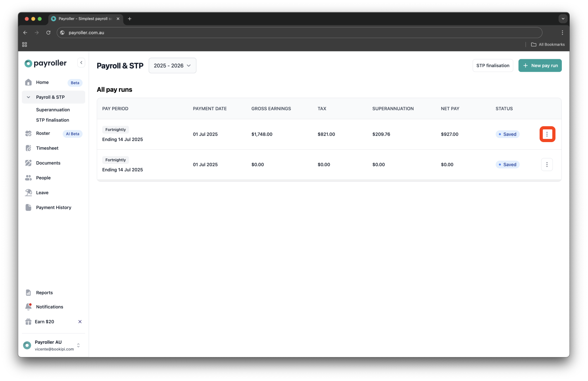Screen dimensions: 588x381
Task: Click the Leave beach umbrella icon
Action: pos(28,193)
